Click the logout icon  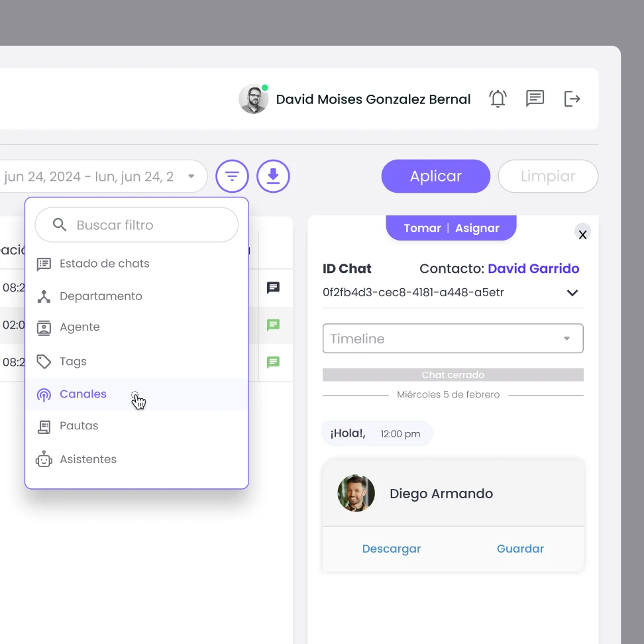point(572,99)
